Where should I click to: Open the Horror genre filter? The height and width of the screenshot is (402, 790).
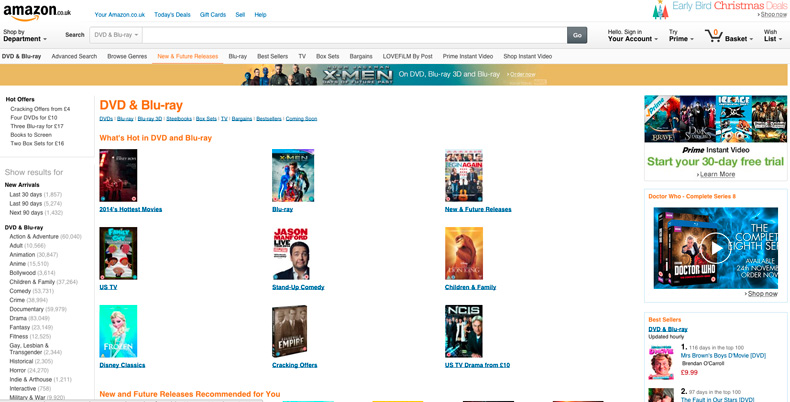tap(29, 370)
